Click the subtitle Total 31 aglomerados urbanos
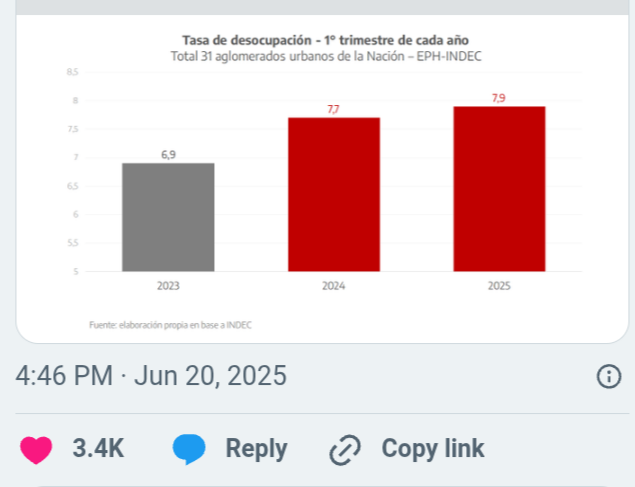The height and width of the screenshot is (487, 635). tap(326, 56)
